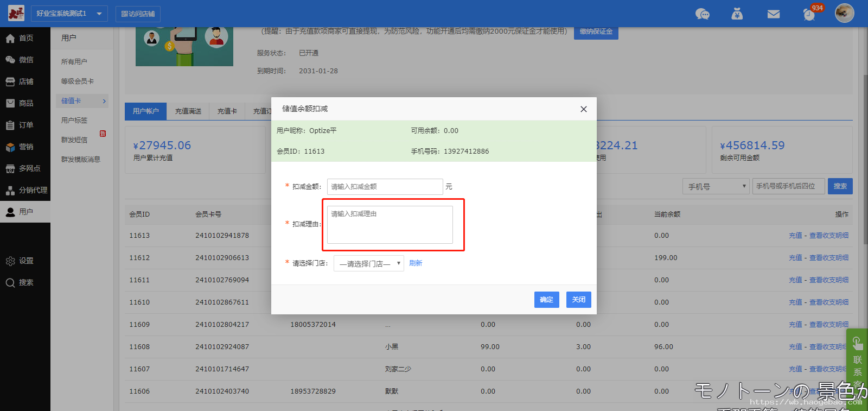Click 充值 for member 11612

(x=795, y=258)
